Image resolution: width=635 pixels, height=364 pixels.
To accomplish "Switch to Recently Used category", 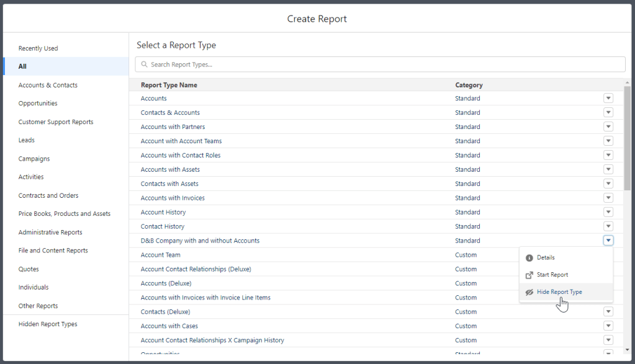I will pyautogui.click(x=38, y=48).
